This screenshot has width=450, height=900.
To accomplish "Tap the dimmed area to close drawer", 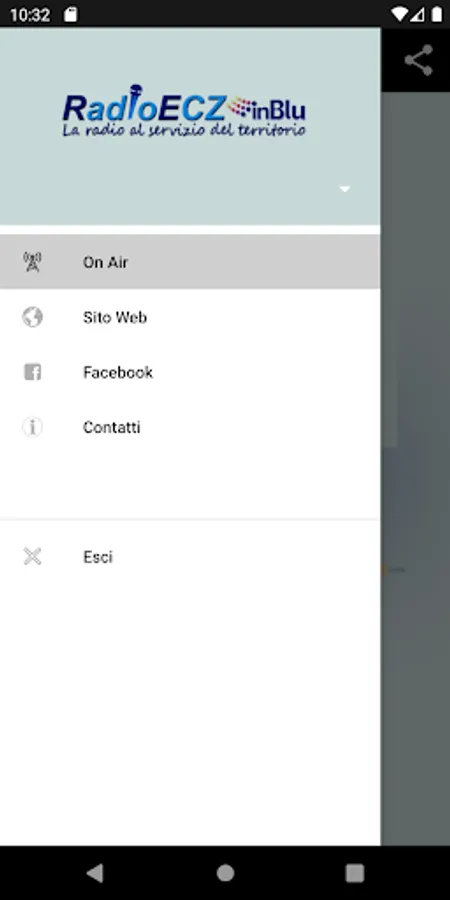I will [x=415, y=468].
